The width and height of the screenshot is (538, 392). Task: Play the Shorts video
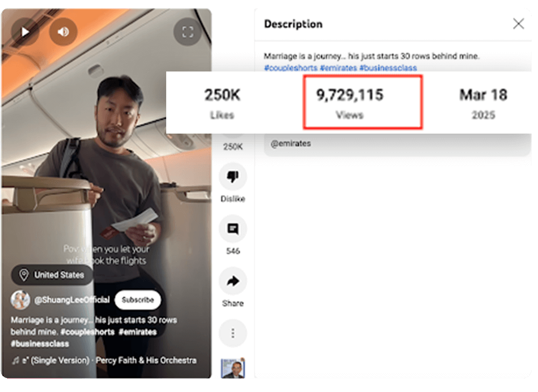click(25, 32)
